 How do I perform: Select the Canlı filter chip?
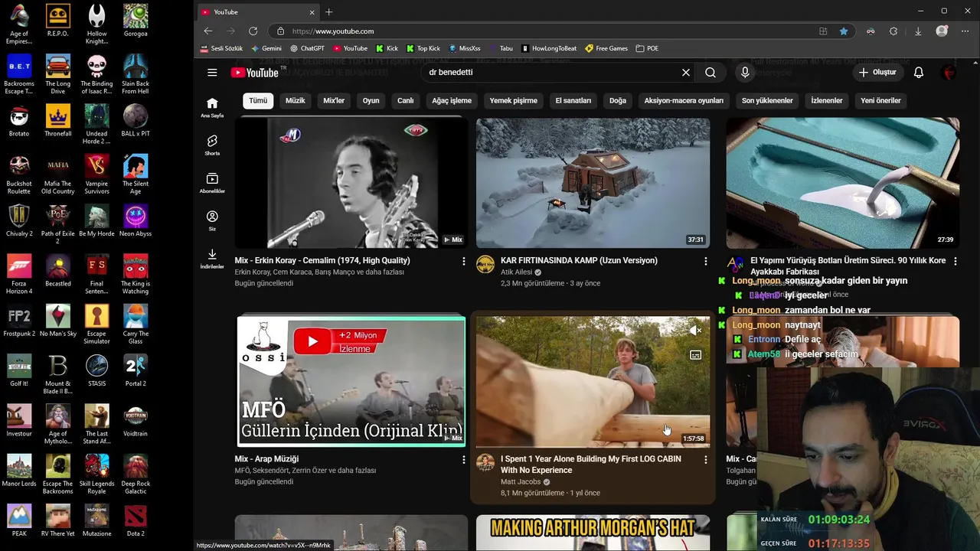click(x=406, y=100)
